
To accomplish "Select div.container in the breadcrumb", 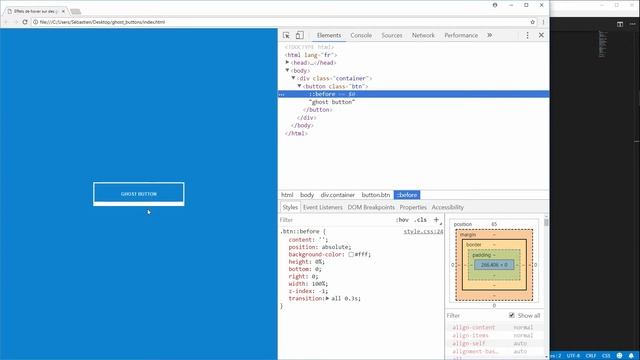I will [338, 195].
